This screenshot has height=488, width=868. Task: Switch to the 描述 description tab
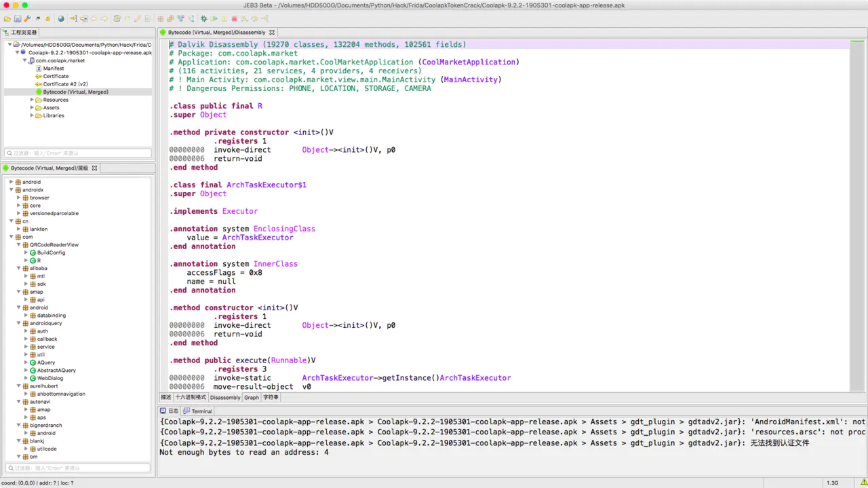[166, 398]
